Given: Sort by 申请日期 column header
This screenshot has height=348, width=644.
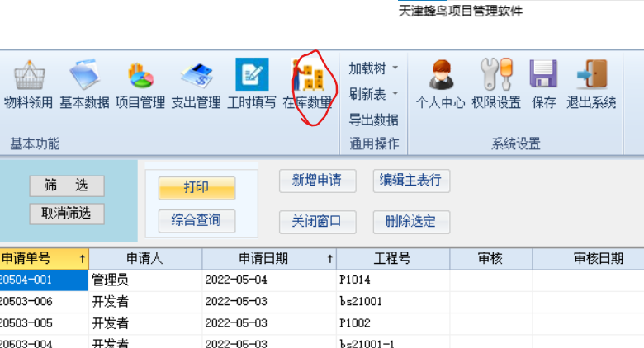Looking at the screenshot, I should pos(269,259).
